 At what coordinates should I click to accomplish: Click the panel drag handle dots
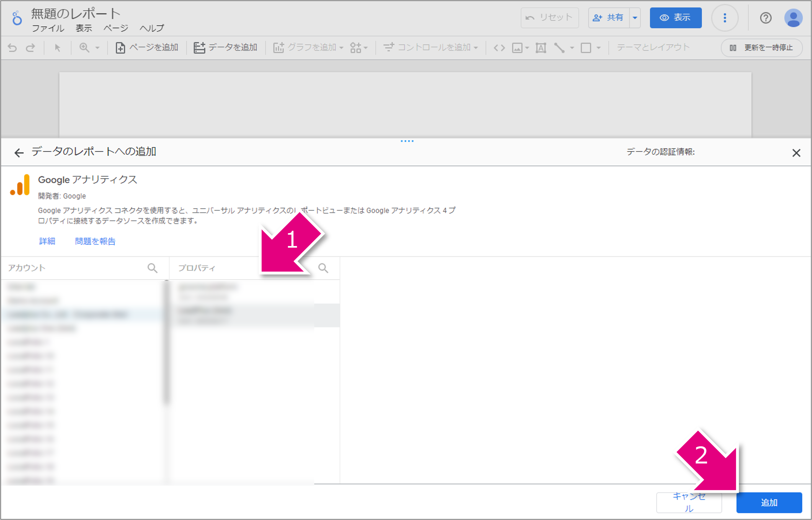407,141
